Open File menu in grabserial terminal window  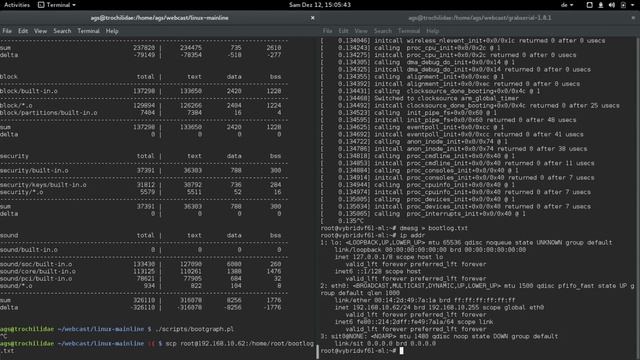tap(327, 31)
